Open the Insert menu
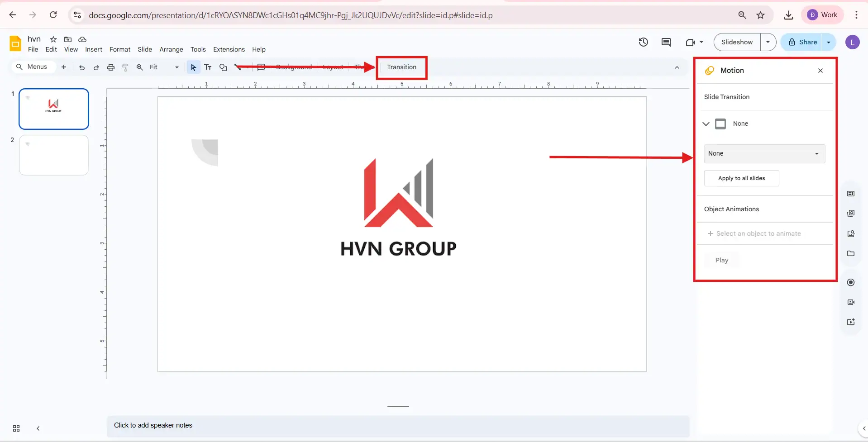The height and width of the screenshot is (442, 868). [x=94, y=50]
